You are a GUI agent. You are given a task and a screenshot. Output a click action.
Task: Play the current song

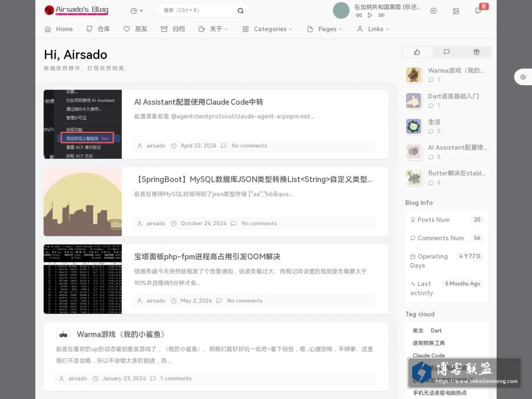(370, 15)
